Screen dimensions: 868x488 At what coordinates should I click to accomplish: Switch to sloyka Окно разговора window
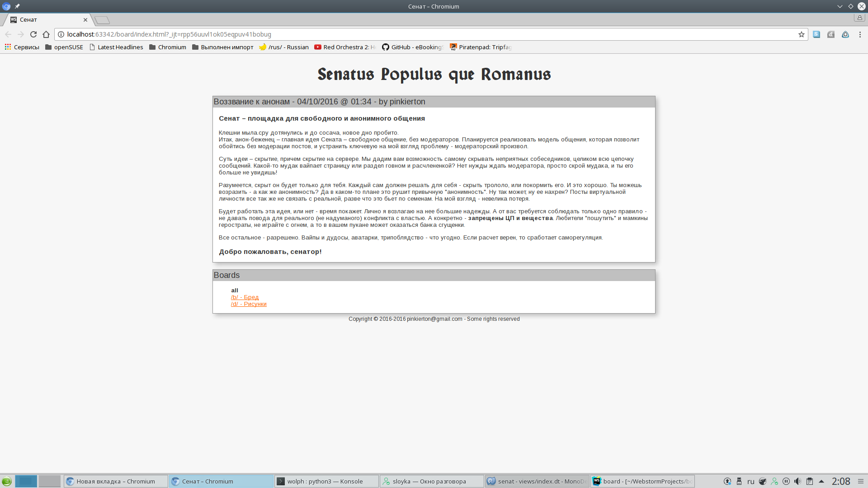432,481
